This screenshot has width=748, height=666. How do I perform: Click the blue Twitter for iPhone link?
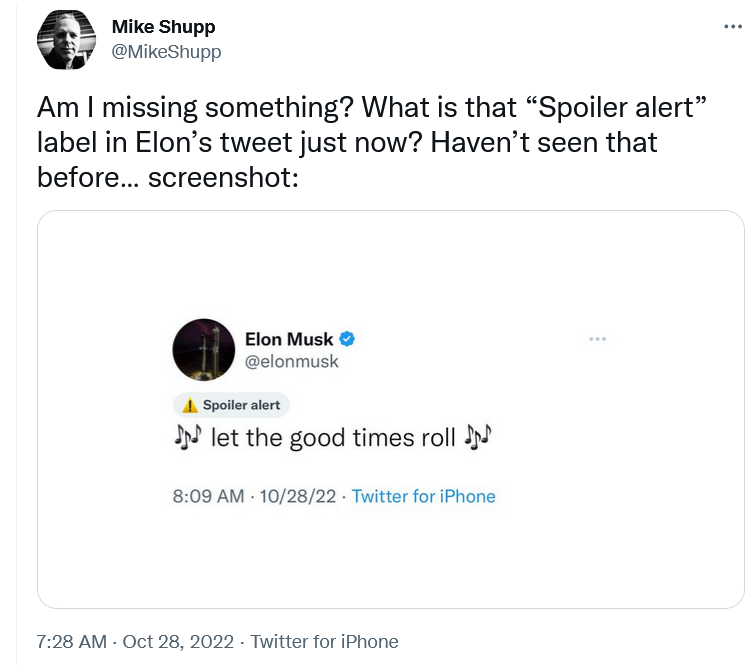click(x=424, y=497)
